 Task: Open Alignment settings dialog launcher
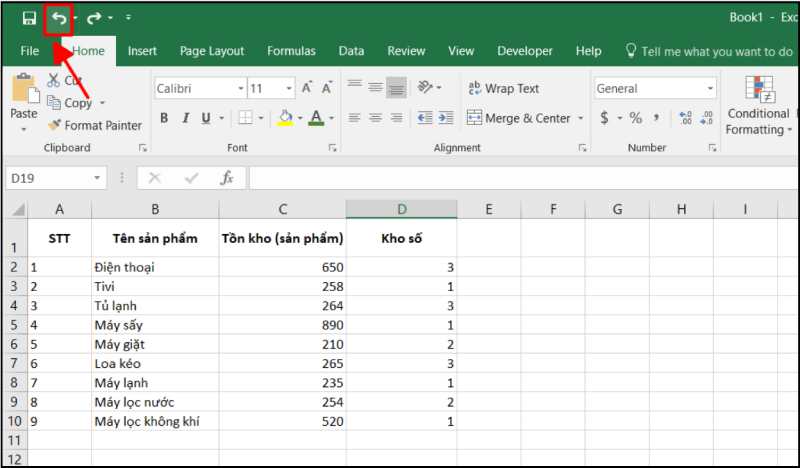(582, 148)
